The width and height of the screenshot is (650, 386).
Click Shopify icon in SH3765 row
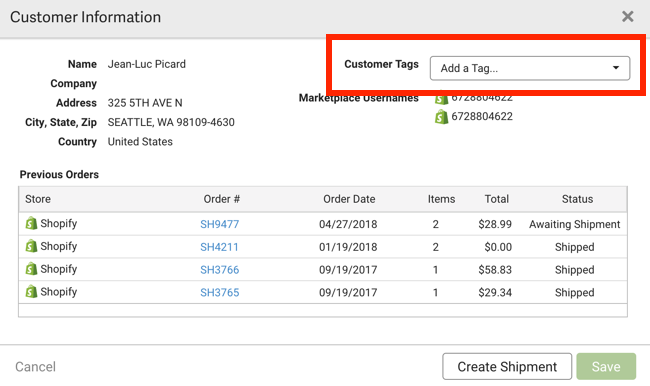point(31,292)
